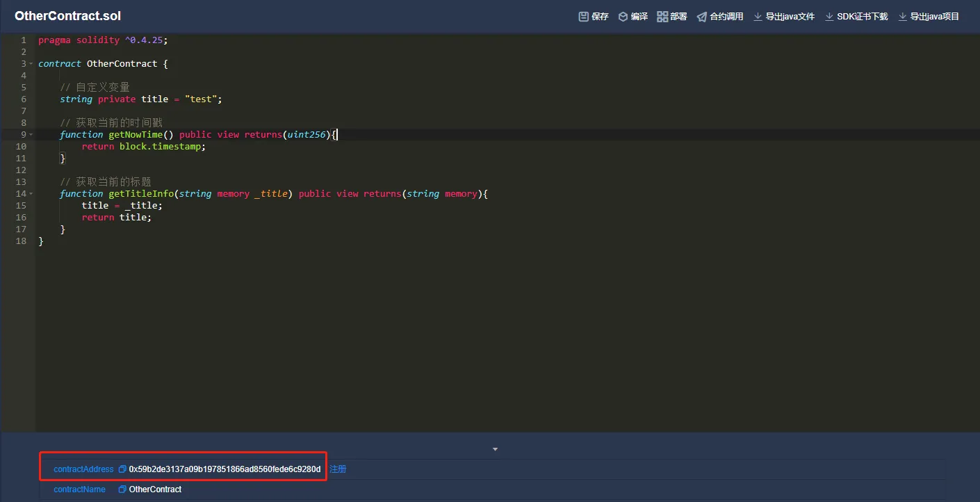Image resolution: width=980 pixels, height=502 pixels.
Task: Click the 部署 deploy button
Action: click(x=672, y=16)
